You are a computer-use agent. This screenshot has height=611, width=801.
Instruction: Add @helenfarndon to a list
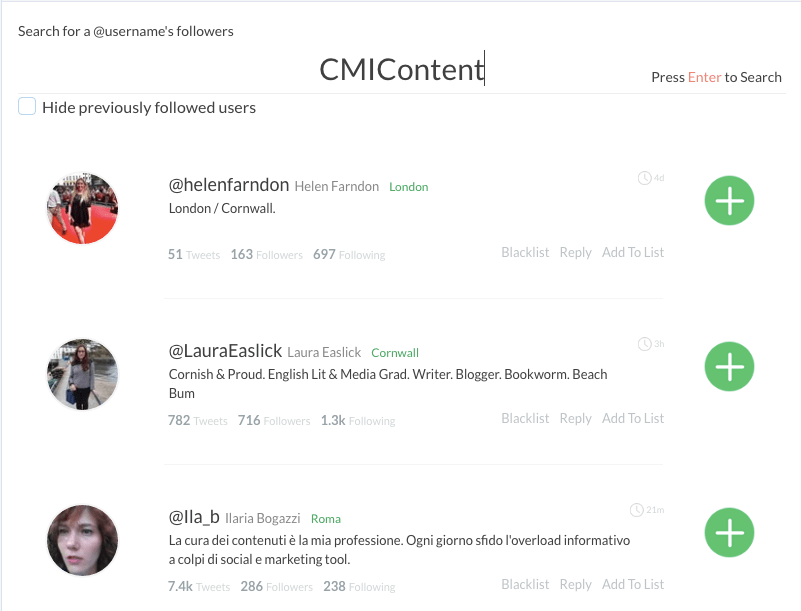point(633,252)
